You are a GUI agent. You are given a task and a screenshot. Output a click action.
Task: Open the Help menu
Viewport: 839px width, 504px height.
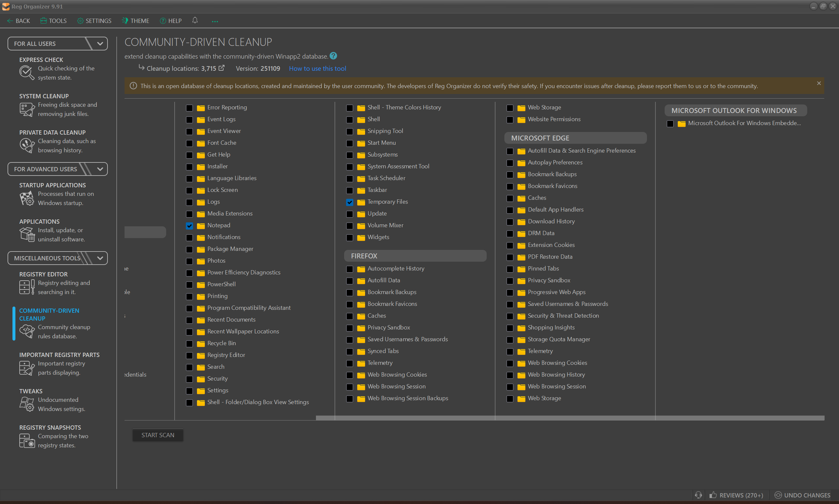coord(171,21)
